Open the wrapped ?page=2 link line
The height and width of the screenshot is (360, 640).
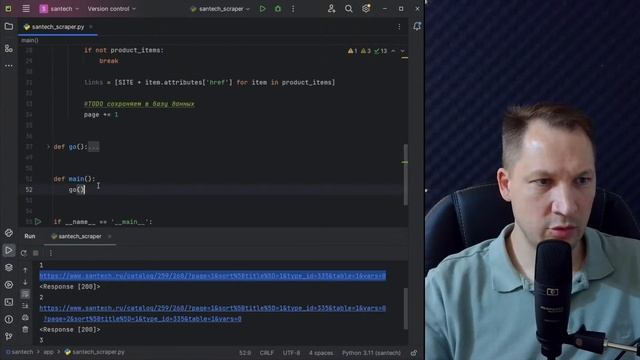click(x=142, y=319)
